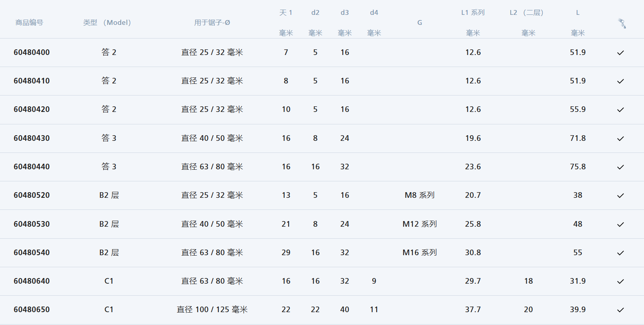Click the 类型 (Model) column header

(107, 22)
